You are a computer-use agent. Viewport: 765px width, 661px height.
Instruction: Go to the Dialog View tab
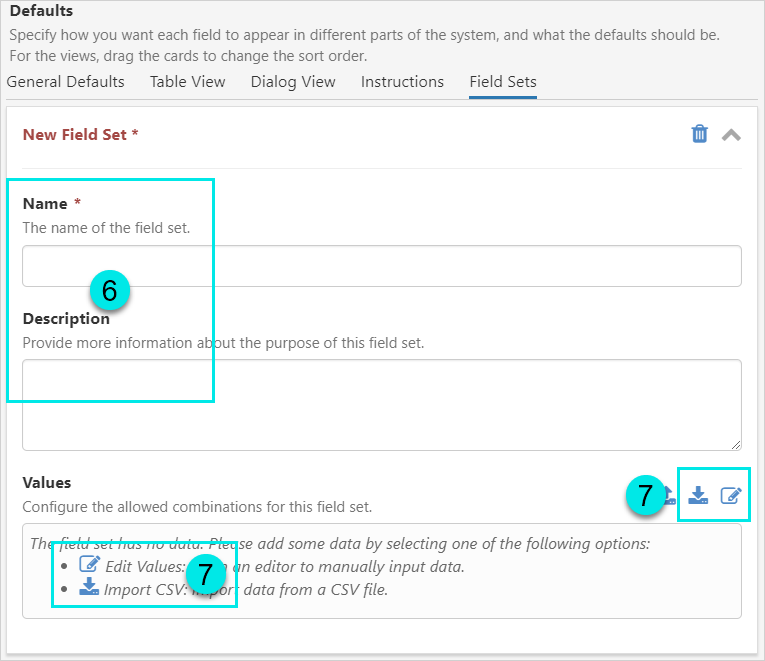click(293, 82)
